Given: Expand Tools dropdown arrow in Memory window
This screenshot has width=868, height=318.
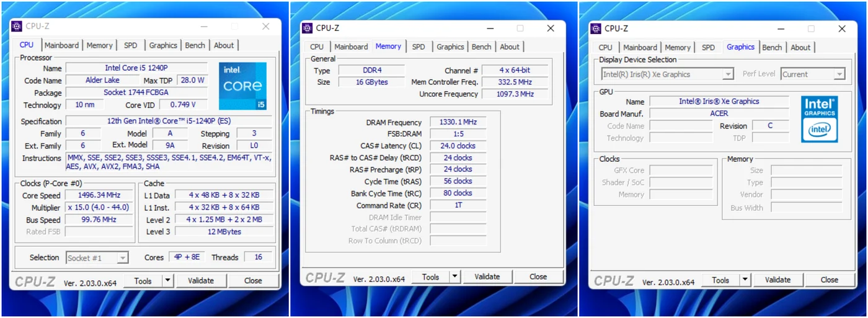Looking at the screenshot, I should pos(455,277).
